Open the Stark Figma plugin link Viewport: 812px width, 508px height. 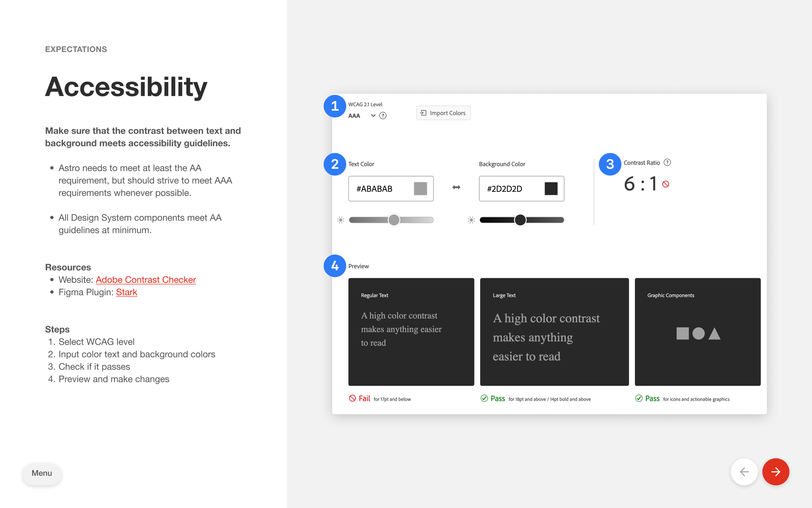127,292
